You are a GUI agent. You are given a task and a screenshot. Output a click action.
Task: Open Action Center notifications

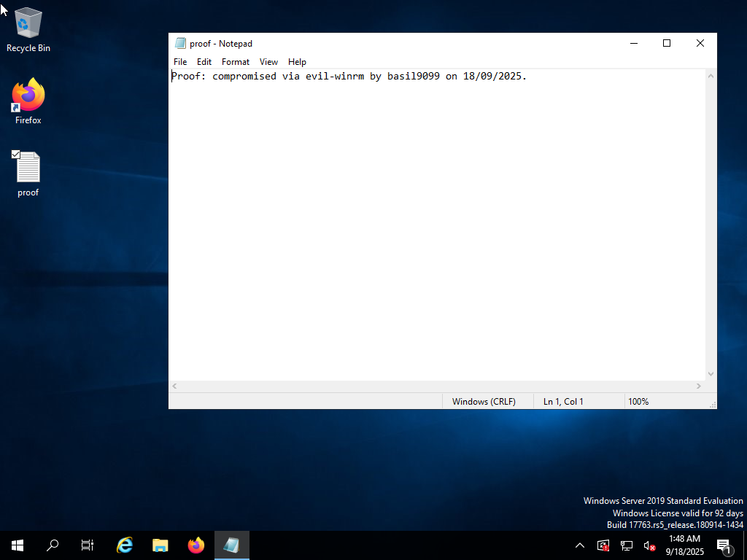coord(724,545)
